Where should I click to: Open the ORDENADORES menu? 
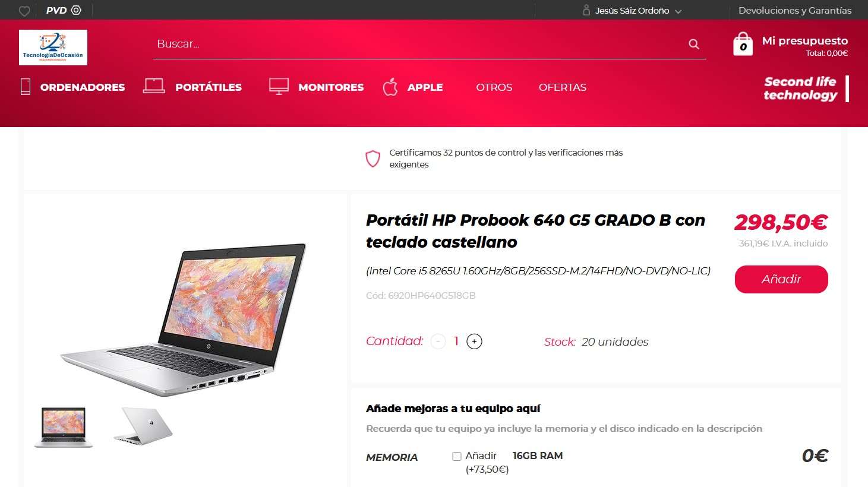[x=83, y=87]
